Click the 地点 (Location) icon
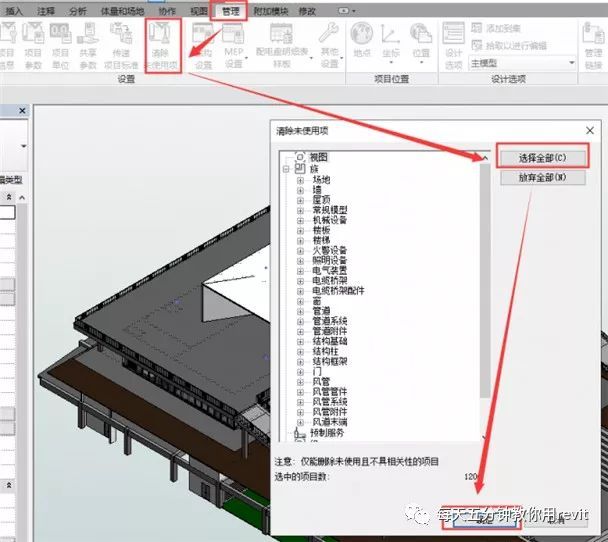This screenshot has width=608, height=542. 362,40
